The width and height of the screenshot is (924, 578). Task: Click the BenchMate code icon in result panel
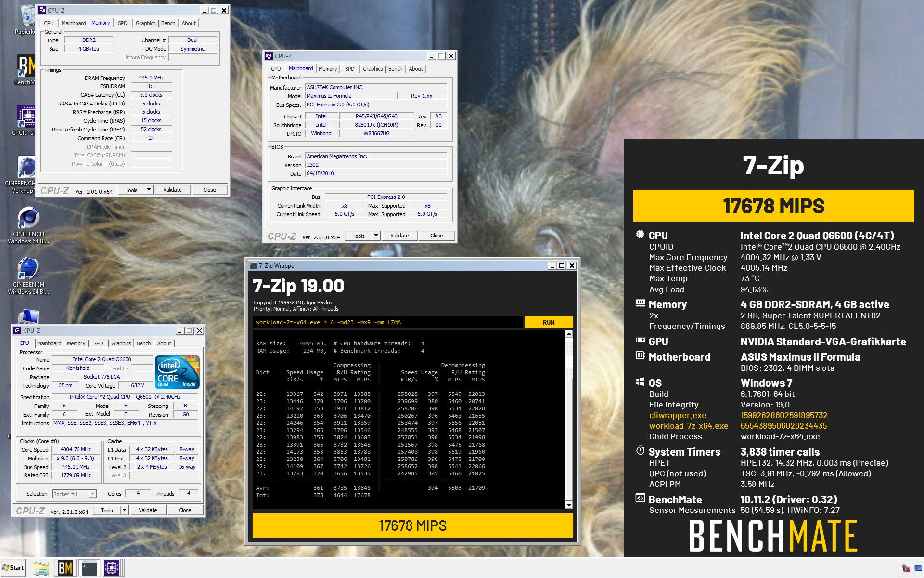pyautogui.click(x=640, y=498)
